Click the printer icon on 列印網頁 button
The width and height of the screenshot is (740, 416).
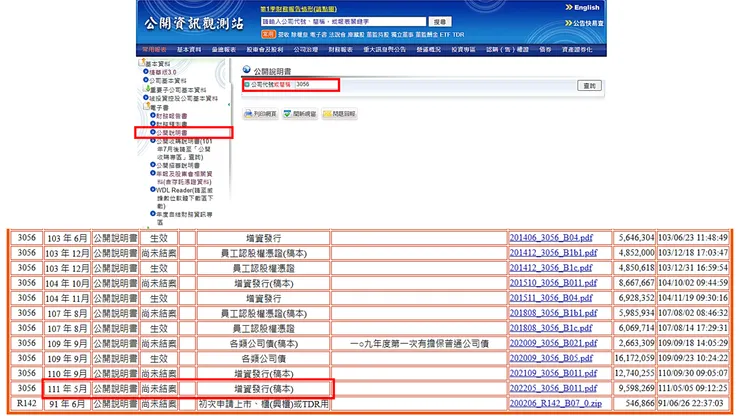[x=248, y=114]
